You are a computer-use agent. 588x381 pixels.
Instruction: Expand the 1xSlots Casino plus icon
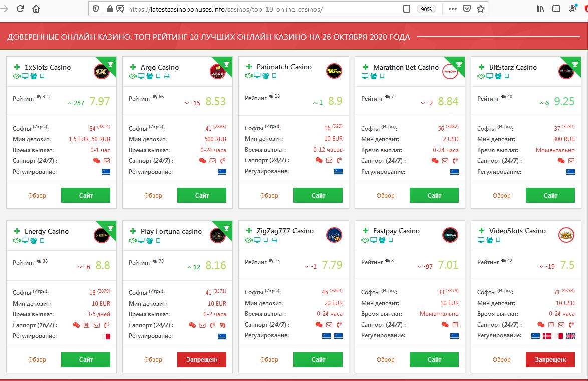click(17, 67)
